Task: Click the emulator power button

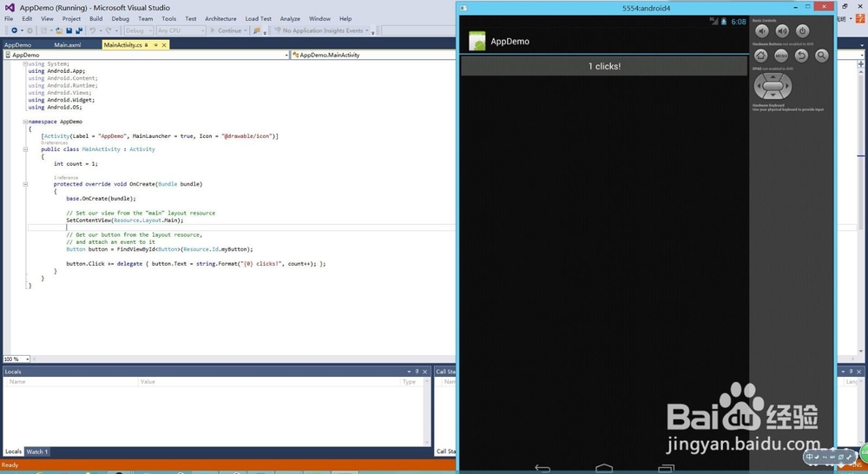Action: (802, 31)
